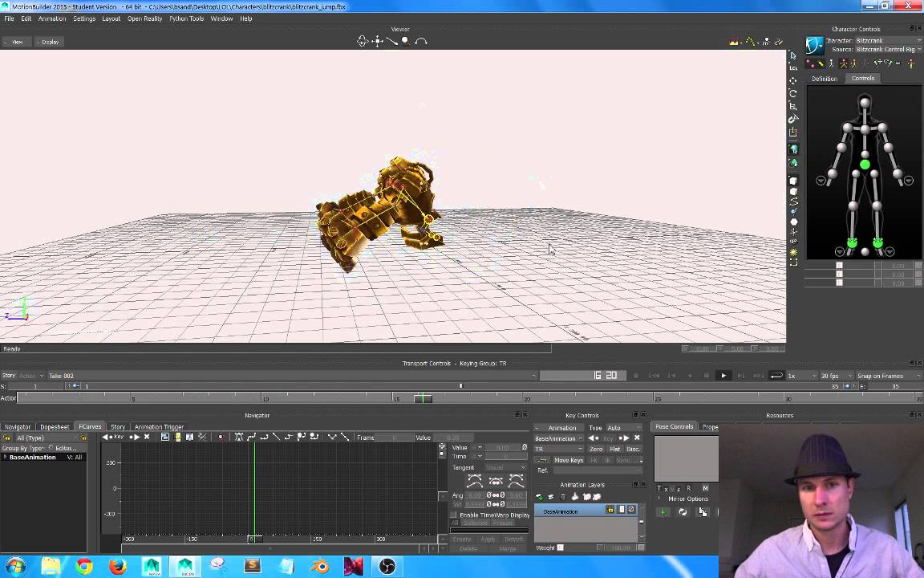Open the TR keying group dropdown
924x578 pixels.
coord(558,449)
